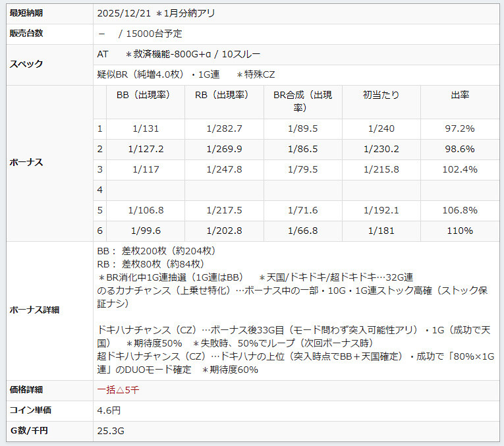Click the BB value 1/117

click(146, 169)
